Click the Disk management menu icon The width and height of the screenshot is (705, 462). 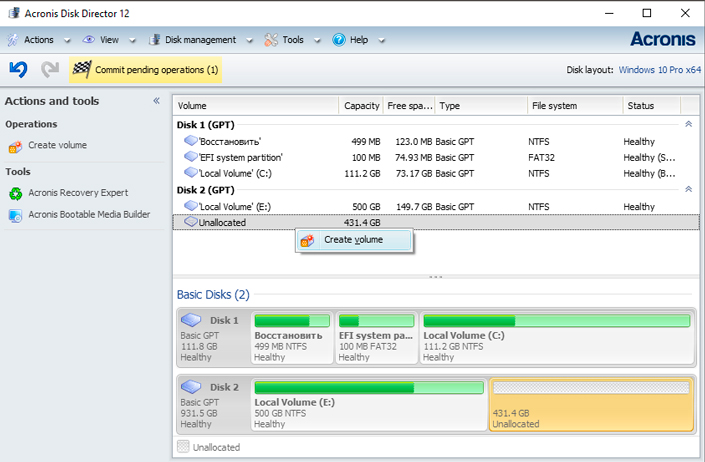[155, 40]
